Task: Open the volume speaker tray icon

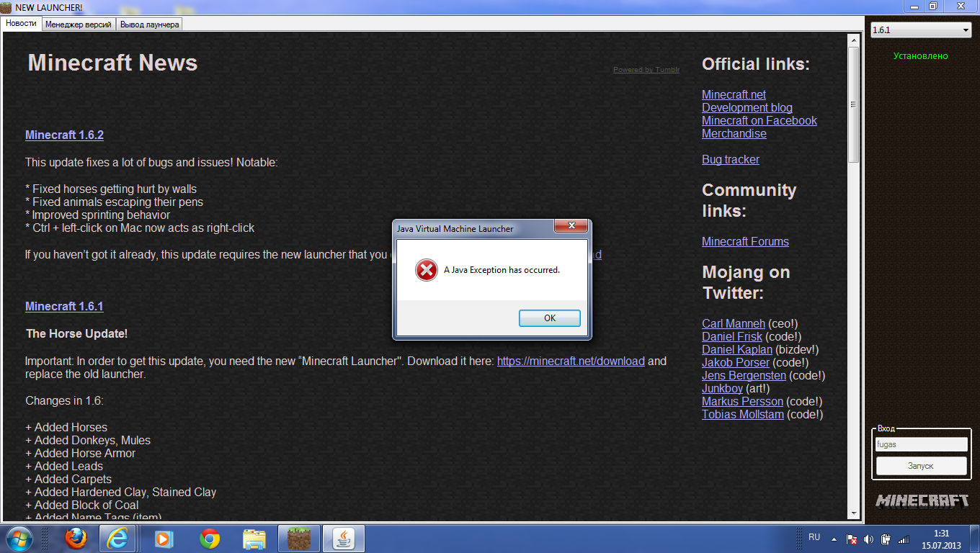Action: pyautogui.click(x=868, y=539)
